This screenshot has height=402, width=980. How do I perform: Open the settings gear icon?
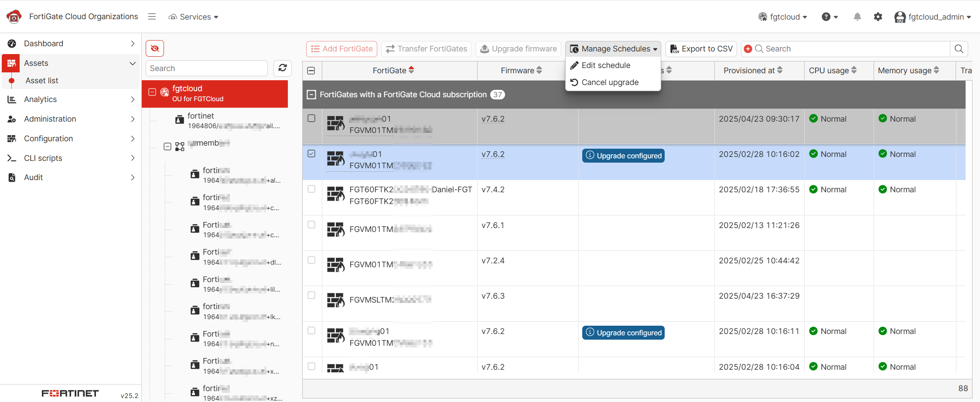(878, 17)
